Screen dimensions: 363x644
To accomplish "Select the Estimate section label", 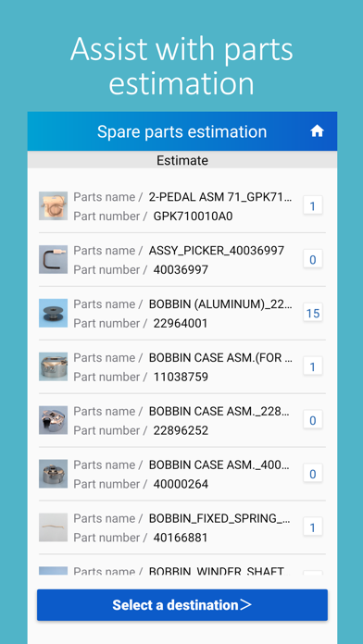I will [182, 160].
